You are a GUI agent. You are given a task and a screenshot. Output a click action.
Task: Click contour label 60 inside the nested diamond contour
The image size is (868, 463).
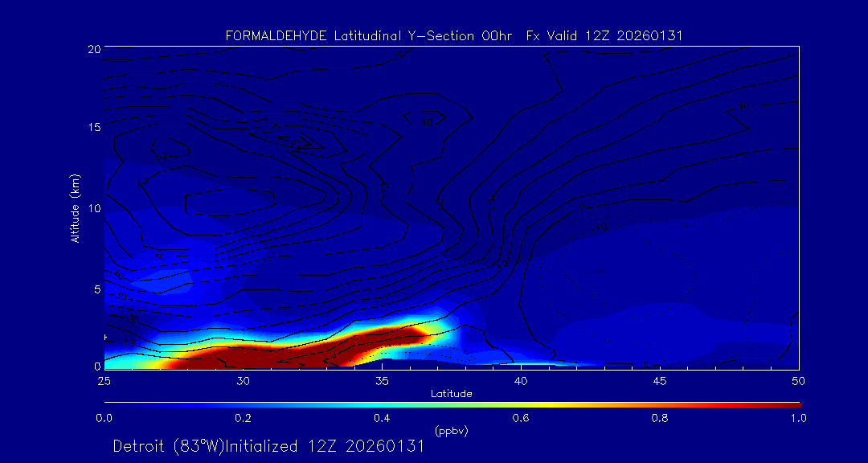(x=297, y=143)
